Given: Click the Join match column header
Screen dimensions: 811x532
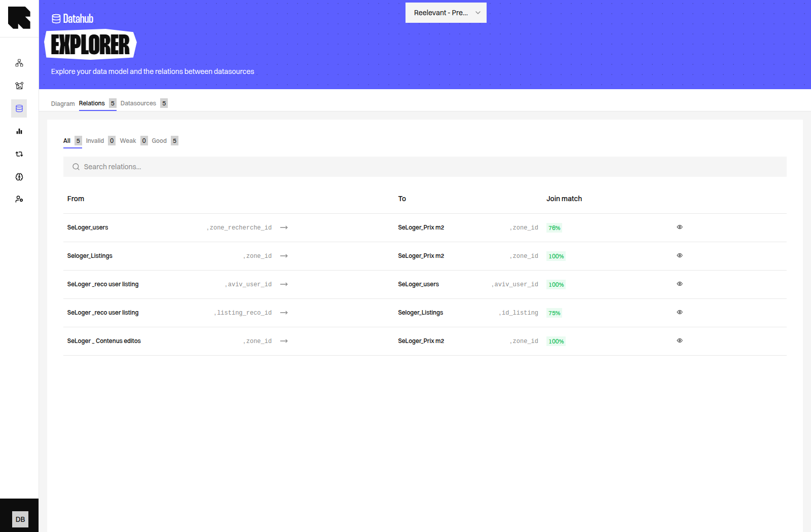Looking at the screenshot, I should (x=564, y=199).
